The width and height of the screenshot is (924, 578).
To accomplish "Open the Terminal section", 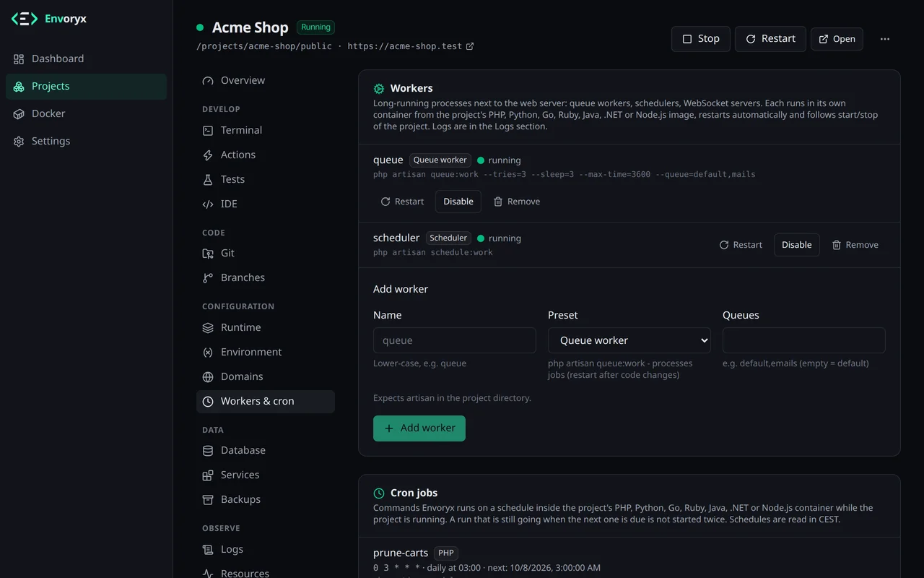I will [266, 130].
